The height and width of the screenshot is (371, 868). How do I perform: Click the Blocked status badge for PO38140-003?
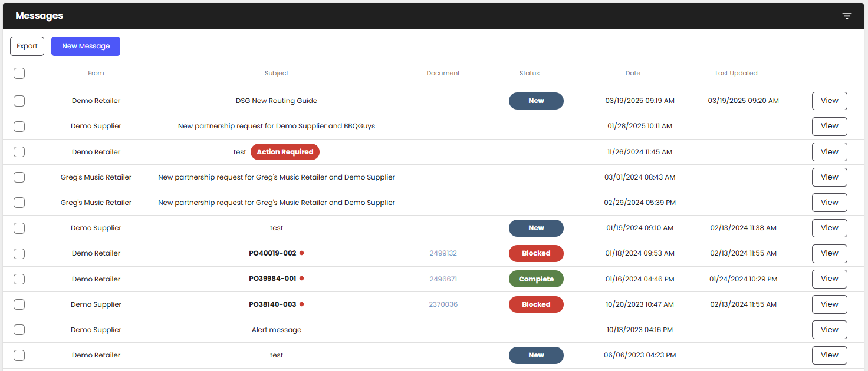click(x=536, y=304)
